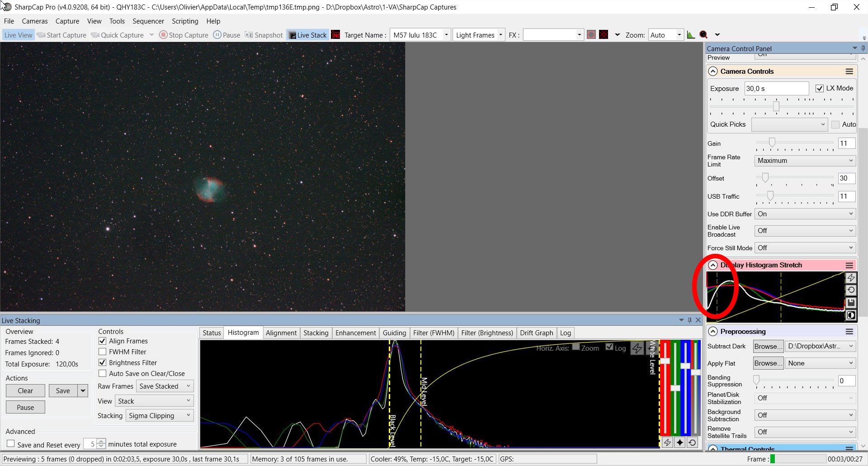Toggle the Log axis checkbox in histogram
Viewport: 868px width, 466px height.
[x=609, y=347]
